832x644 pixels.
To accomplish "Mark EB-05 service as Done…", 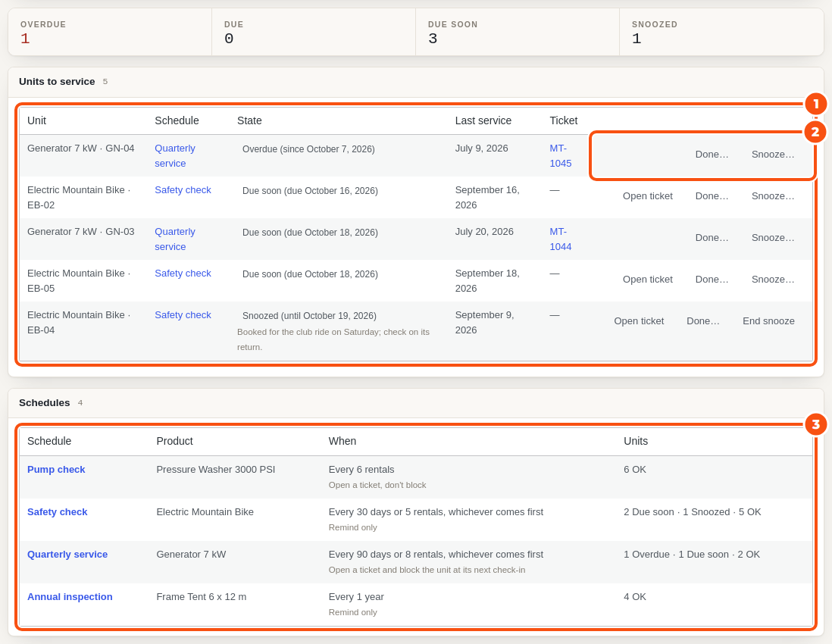I will (712, 280).
